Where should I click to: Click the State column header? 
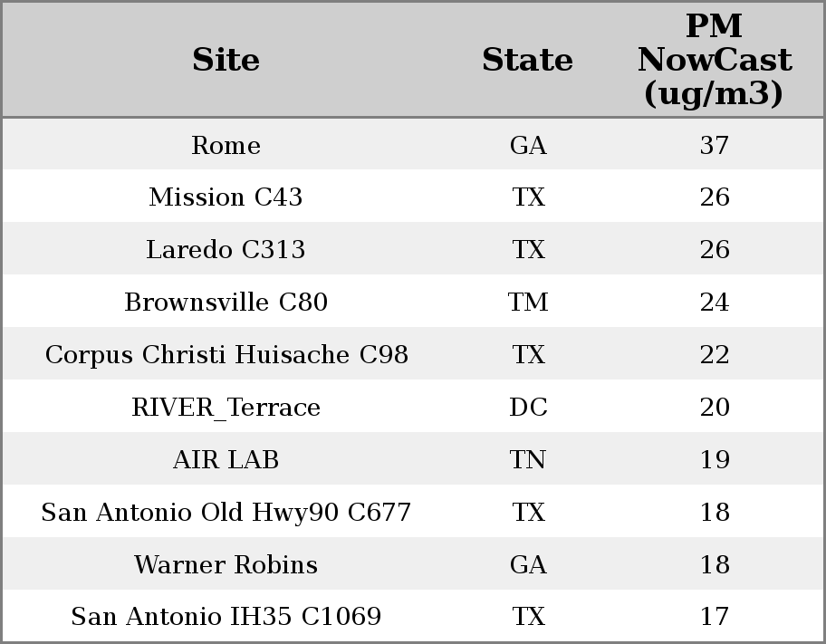point(527,60)
